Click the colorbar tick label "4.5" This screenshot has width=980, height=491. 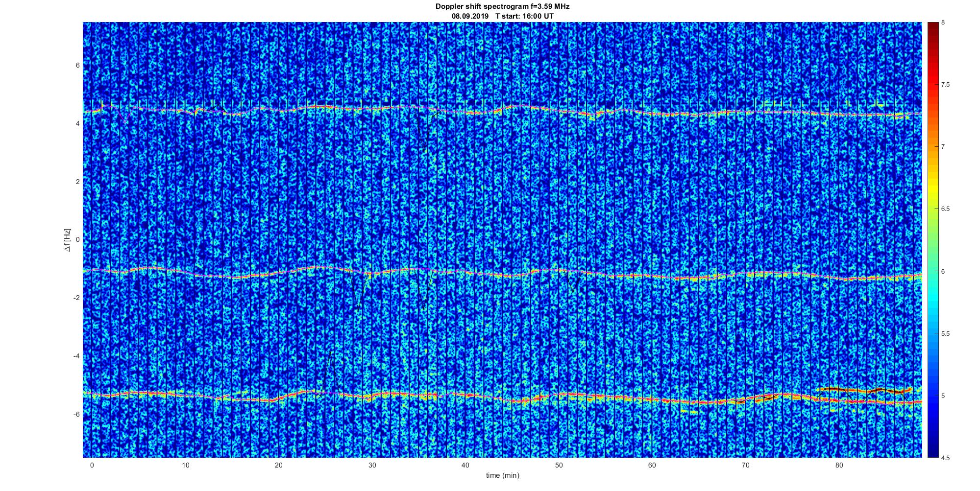[x=945, y=458]
